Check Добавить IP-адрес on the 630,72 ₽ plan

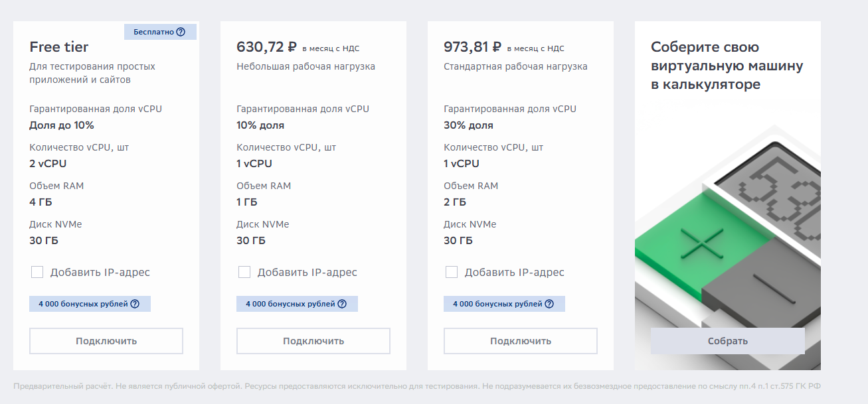coord(244,272)
